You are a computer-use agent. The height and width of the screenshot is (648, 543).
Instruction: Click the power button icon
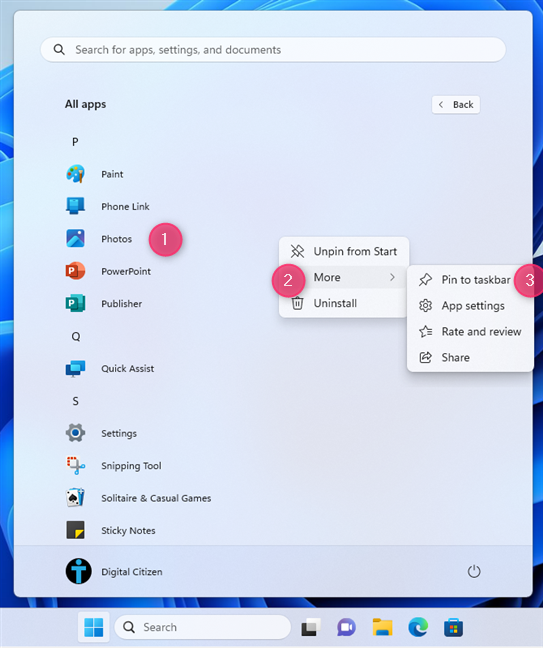pyautogui.click(x=474, y=572)
